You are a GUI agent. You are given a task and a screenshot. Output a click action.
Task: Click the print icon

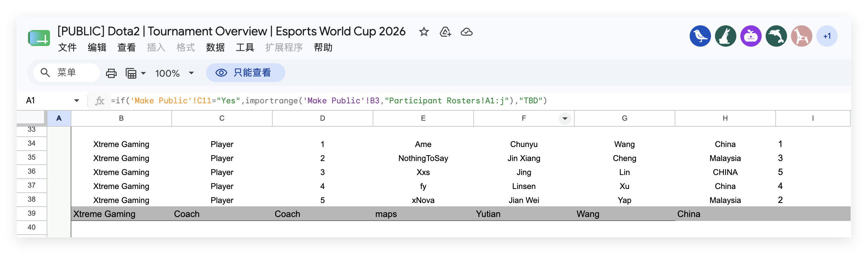[111, 73]
